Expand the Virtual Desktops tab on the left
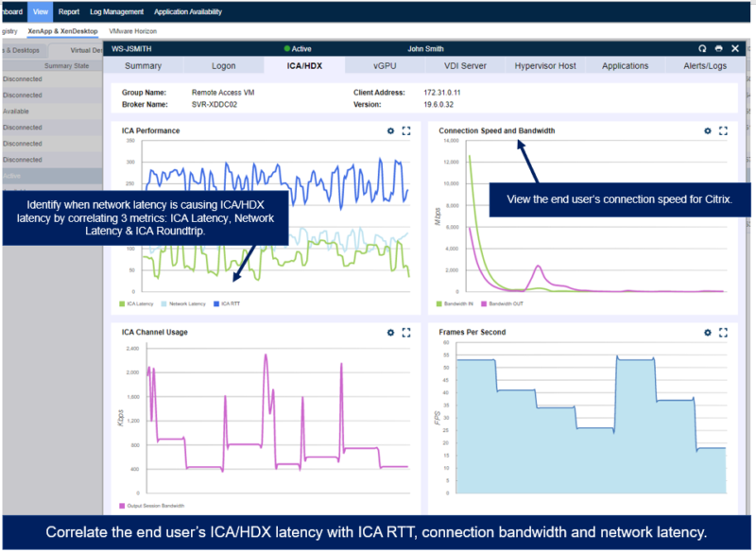 89,49
